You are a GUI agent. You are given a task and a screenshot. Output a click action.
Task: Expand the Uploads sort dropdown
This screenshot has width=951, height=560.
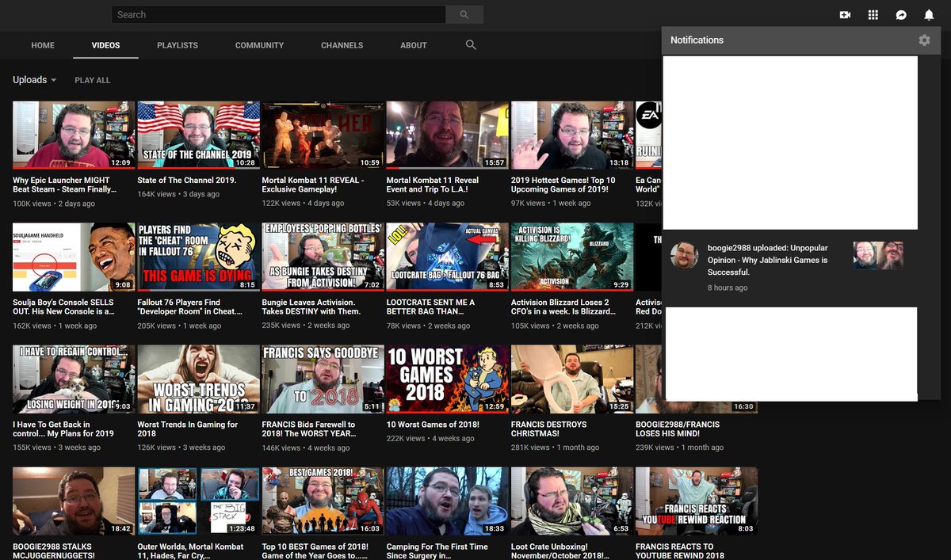coord(35,80)
